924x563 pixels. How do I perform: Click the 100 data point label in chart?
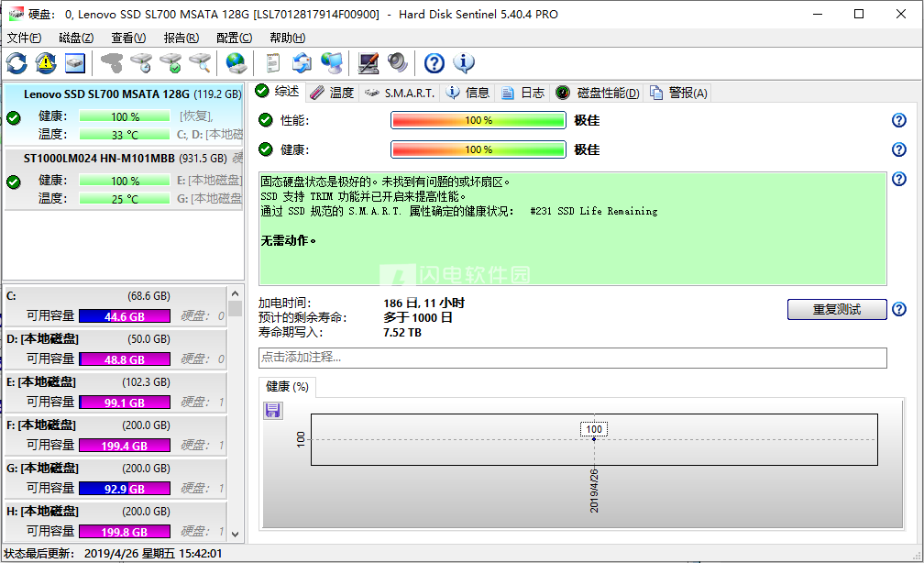[594, 429]
